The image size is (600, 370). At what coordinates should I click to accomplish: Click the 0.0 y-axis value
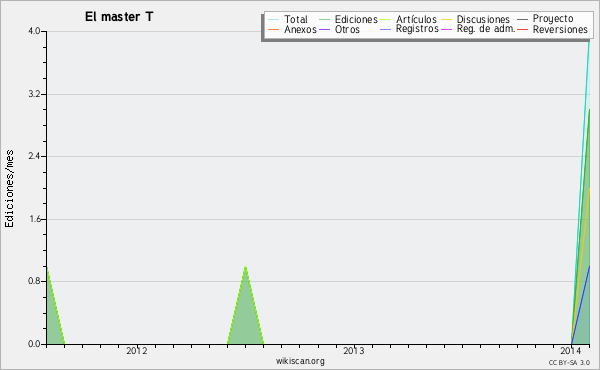[34, 344]
